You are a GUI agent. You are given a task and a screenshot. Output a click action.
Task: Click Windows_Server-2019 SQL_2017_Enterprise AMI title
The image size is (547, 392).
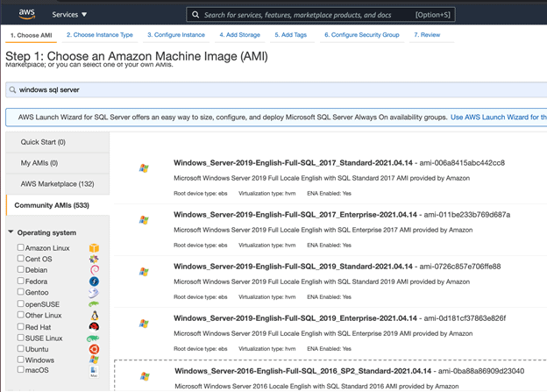point(295,215)
